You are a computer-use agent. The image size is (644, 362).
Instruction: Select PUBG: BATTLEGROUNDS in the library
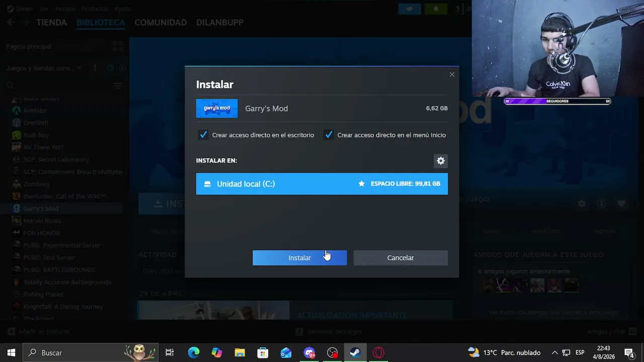59,269
